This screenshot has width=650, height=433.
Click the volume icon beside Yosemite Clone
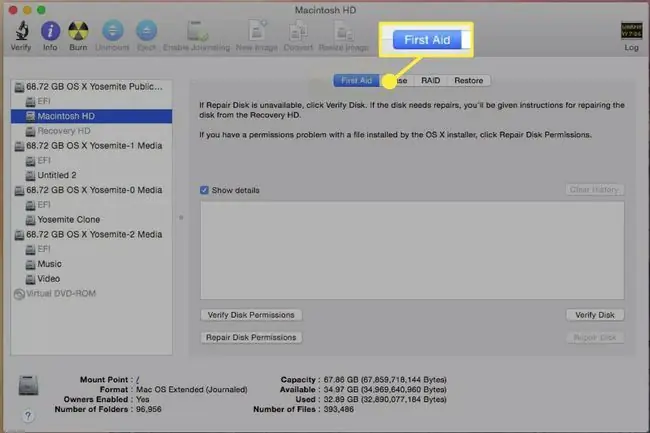[x=30, y=220]
